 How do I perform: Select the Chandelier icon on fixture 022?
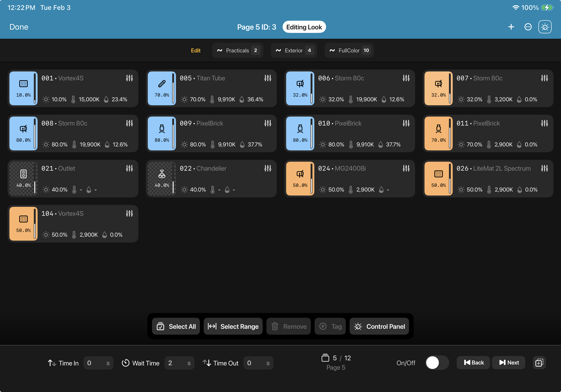click(x=161, y=174)
